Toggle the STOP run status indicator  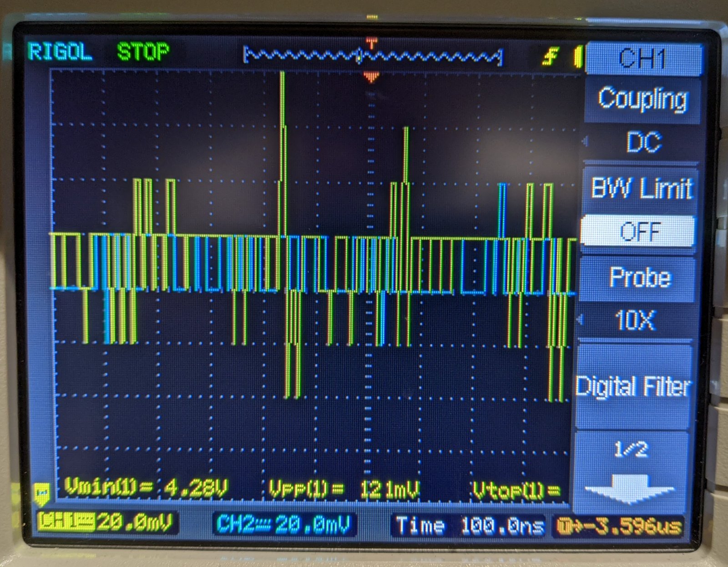[x=143, y=52]
